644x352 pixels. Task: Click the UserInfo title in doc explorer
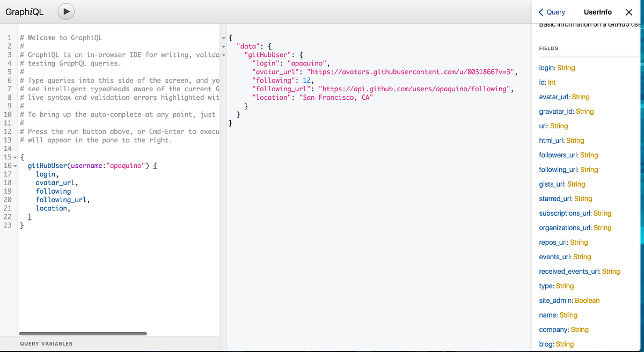(x=597, y=12)
